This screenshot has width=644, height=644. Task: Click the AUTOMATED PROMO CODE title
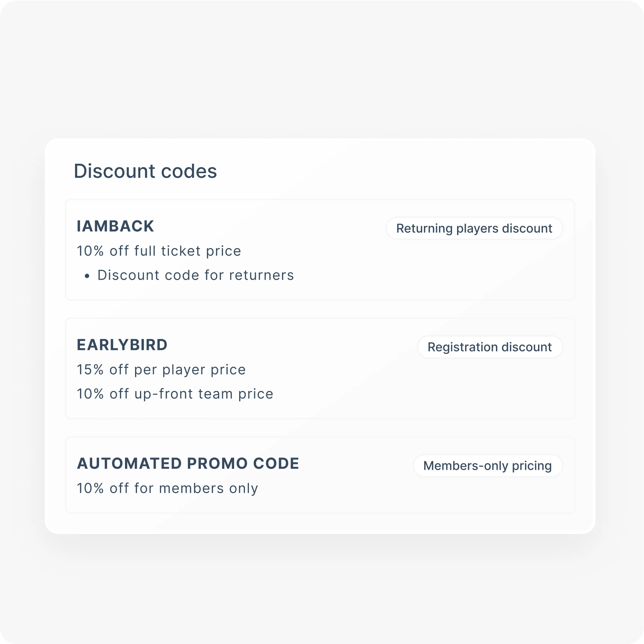click(188, 464)
